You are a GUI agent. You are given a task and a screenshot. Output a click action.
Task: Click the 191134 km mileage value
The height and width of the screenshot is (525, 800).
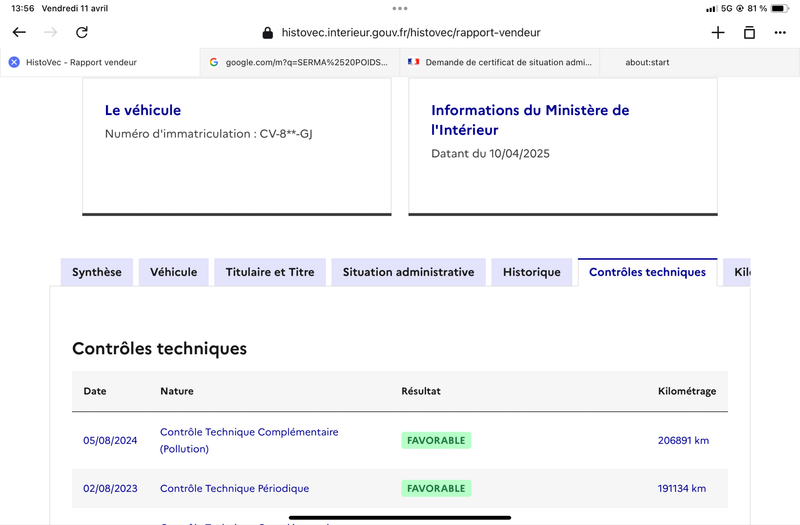(682, 488)
